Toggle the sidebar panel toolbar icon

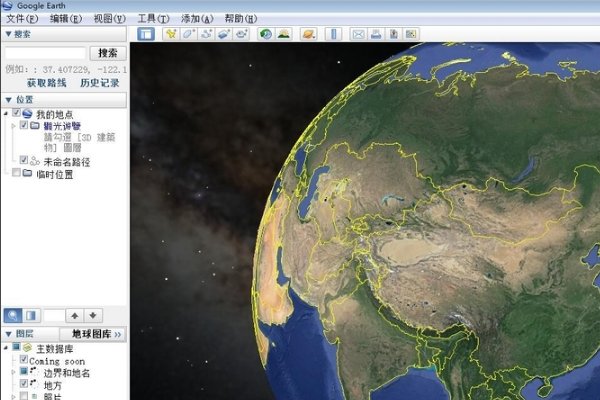coord(146,34)
